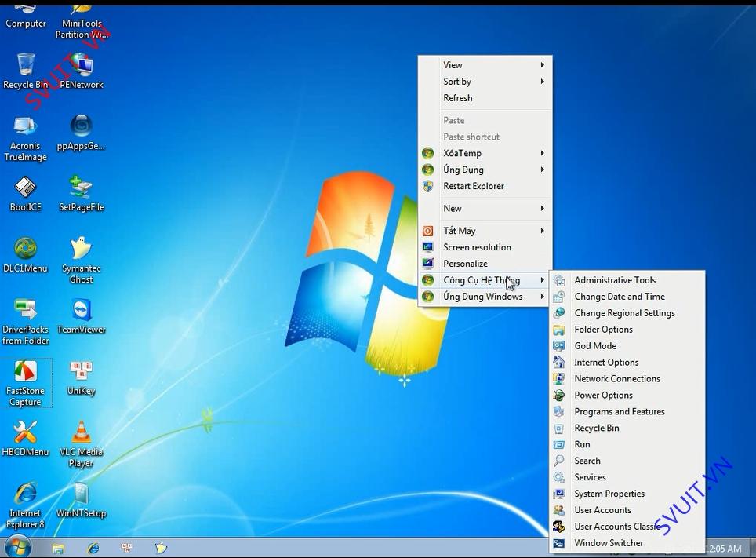
Task: Choose Restart Explorer in context menu
Action: [485, 186]
